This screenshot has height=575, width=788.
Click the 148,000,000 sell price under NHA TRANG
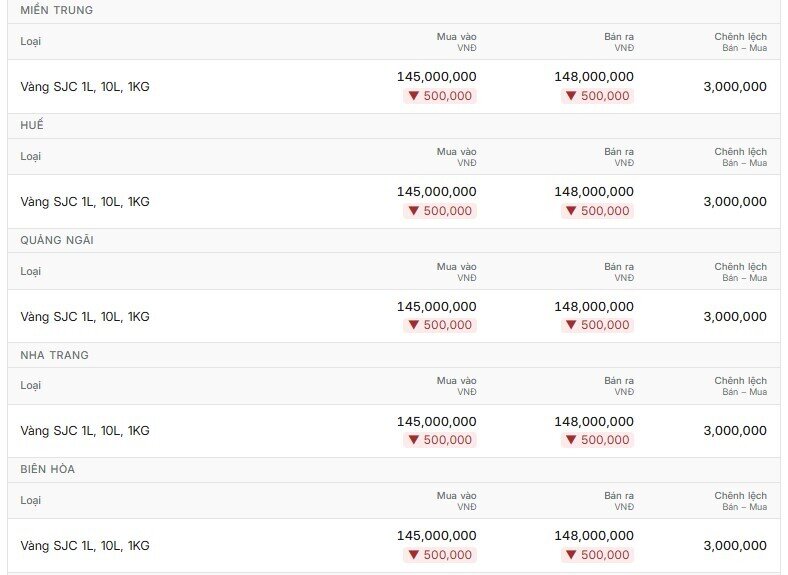594,422
